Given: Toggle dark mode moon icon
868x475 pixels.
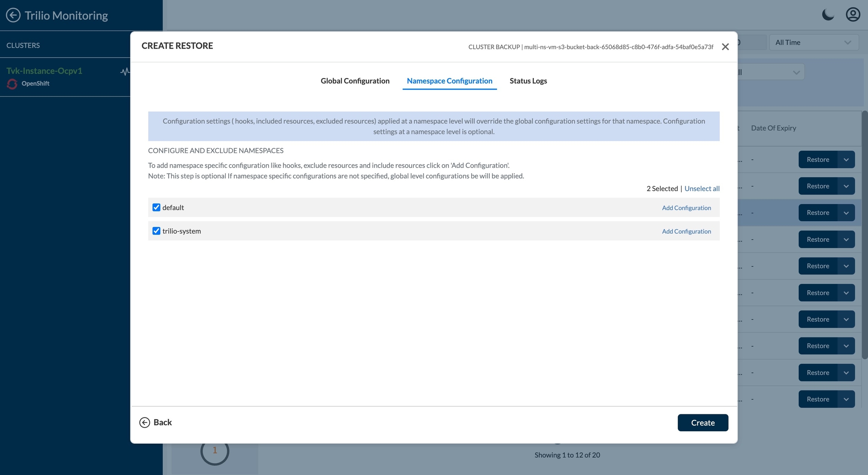Looking at the screenshot, I should (828, 15).
